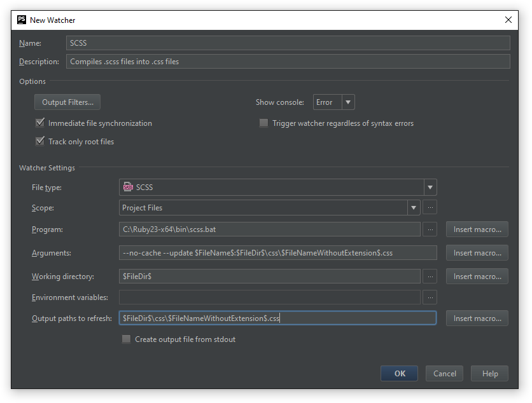
Task: Open the Scope Project Files dropdown
Action: tap(414, 208)
